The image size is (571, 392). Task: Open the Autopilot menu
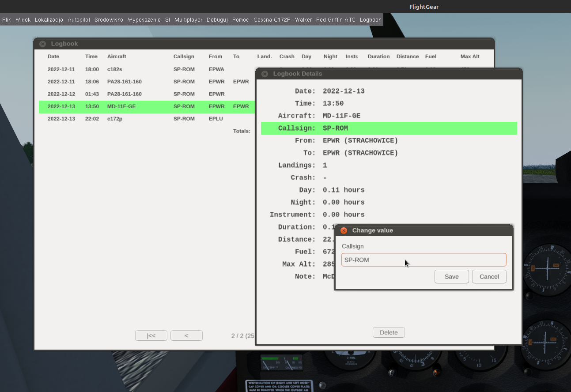click(x=79, y=20)
